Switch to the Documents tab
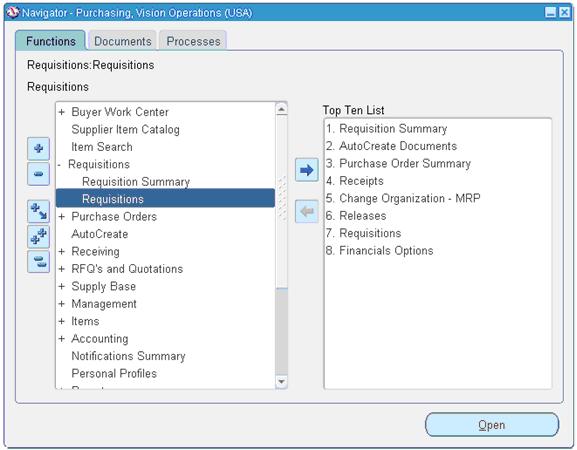The height and width of the screenshot is (450, 577). point(123,41)
